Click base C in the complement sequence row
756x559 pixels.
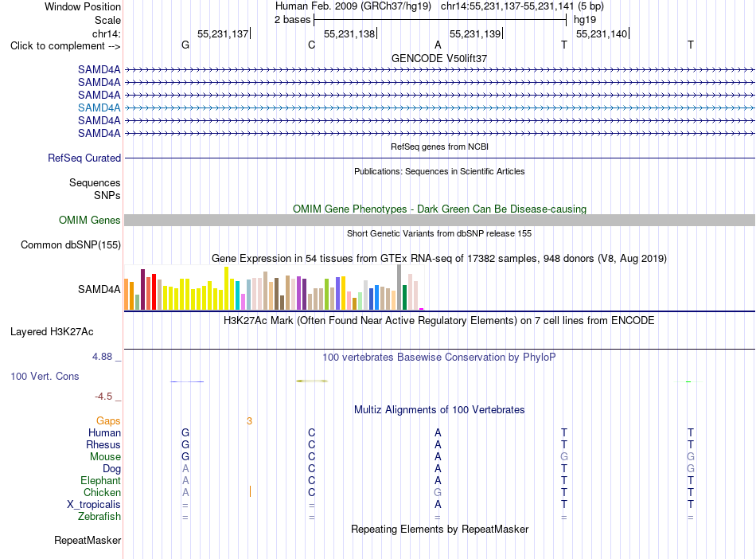pyautogui.click(x=311, y=45)
